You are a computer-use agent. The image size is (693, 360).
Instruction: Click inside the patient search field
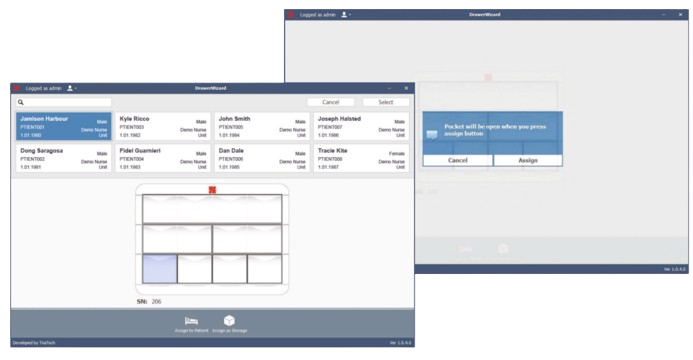(x=63, y=102)
